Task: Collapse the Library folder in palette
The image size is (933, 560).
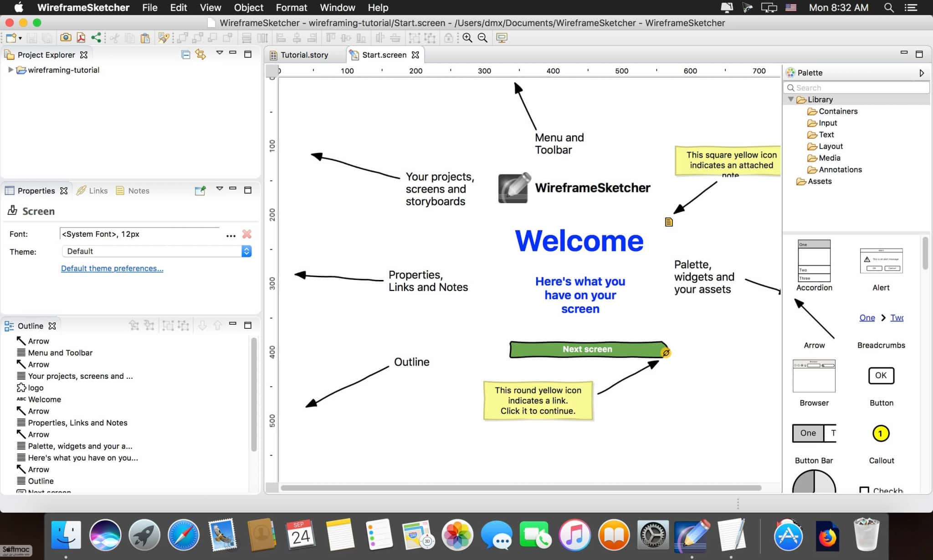Action: (791, 99)
